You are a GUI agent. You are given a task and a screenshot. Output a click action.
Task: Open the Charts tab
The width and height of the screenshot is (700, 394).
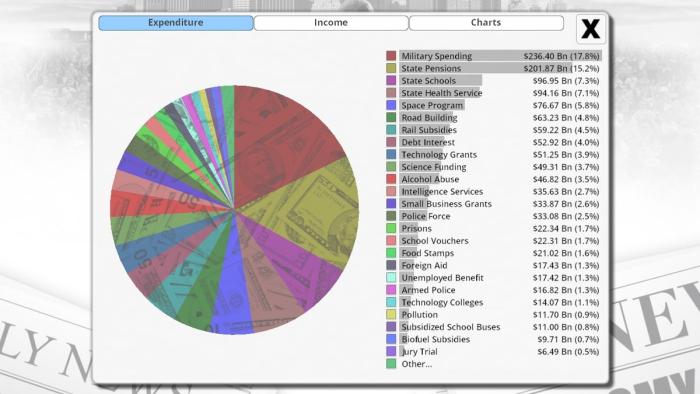tap(486, 23)
